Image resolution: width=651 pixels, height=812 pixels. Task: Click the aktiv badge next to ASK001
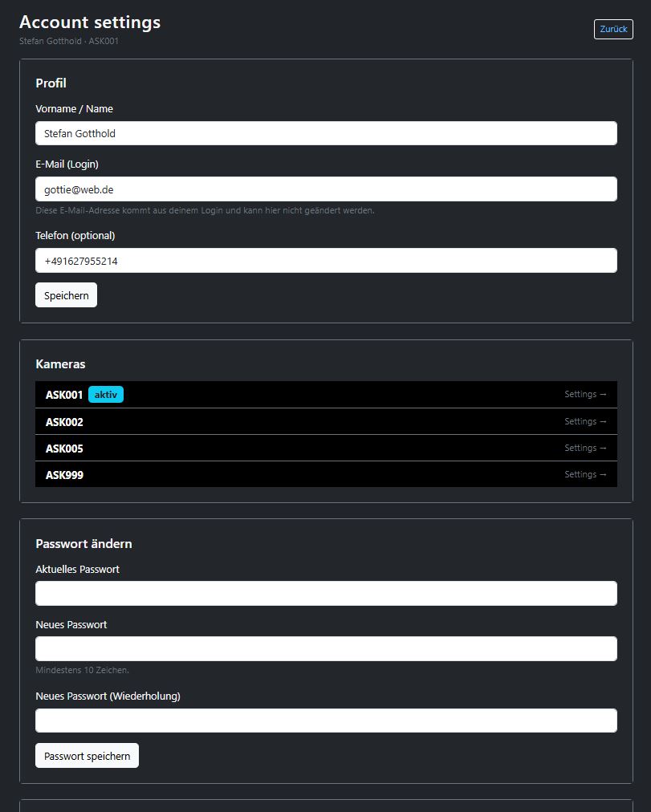pos(105,394)
